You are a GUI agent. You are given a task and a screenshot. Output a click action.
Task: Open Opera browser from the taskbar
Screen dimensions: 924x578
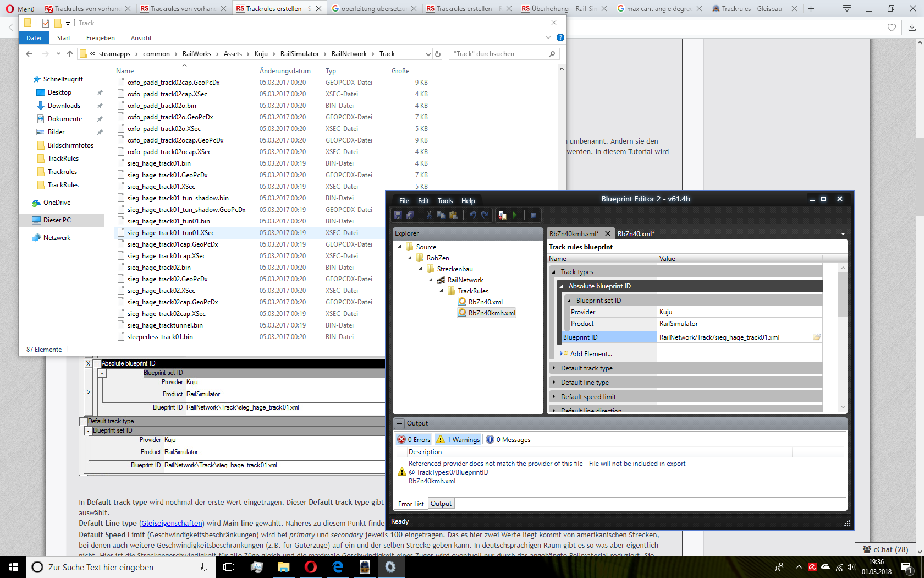[311, 567]
